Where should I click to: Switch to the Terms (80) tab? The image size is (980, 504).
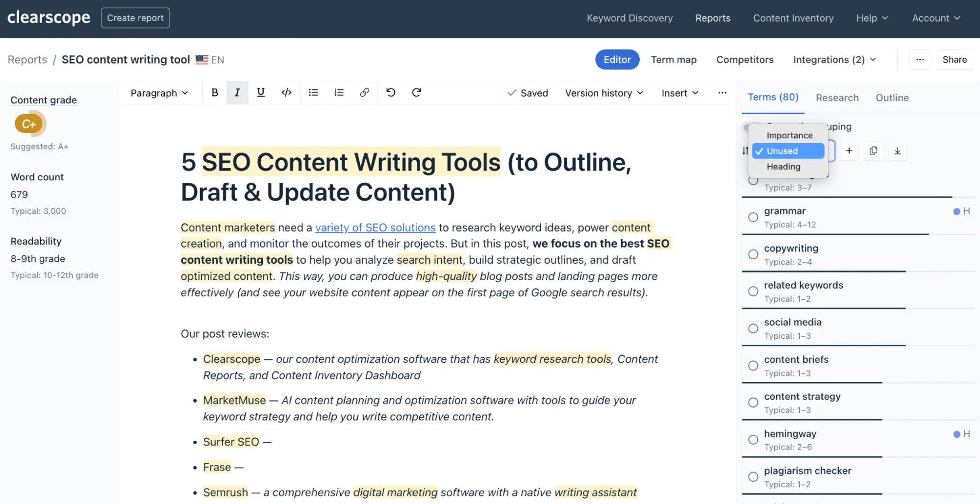click(x=773, y=97)
